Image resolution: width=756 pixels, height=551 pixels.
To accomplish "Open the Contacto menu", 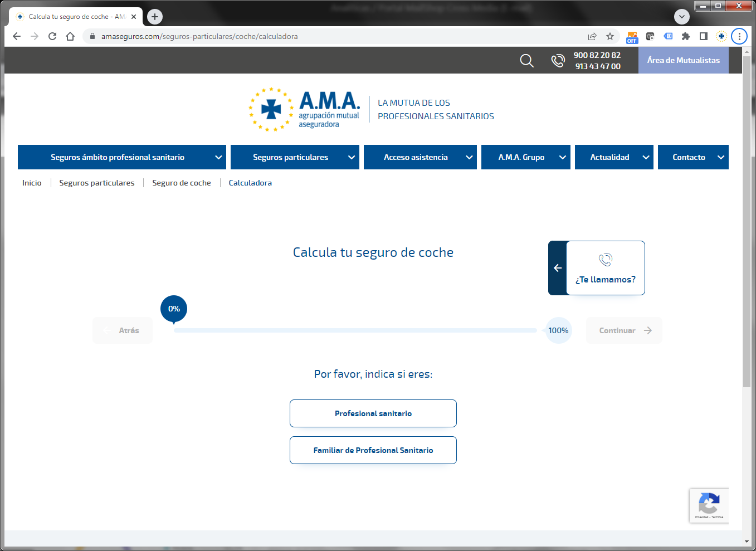I will click(693, 157).
